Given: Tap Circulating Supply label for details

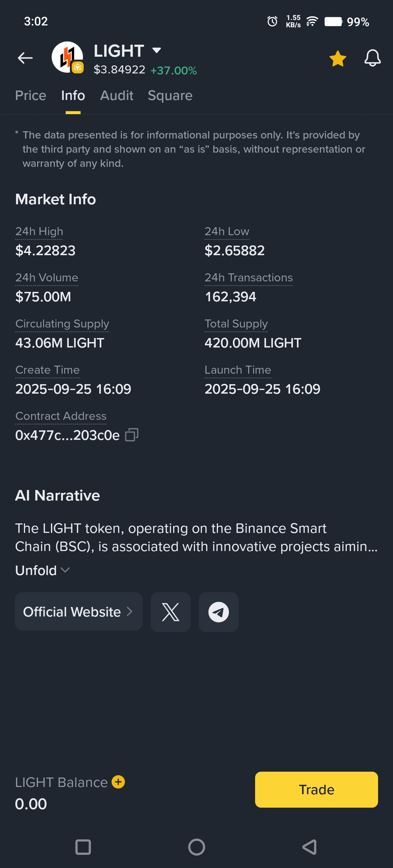Looking at the screenshot, I should click(x=62, y=324).
